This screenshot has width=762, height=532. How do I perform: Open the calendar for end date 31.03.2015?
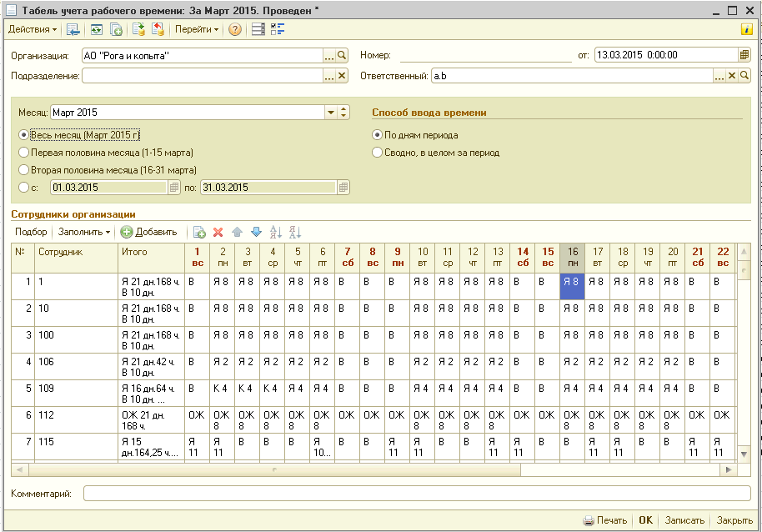tap(343, 188)
